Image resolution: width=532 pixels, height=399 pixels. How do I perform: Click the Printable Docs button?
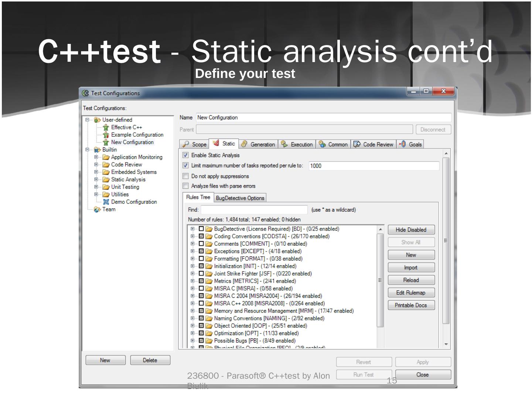(411, 305)
